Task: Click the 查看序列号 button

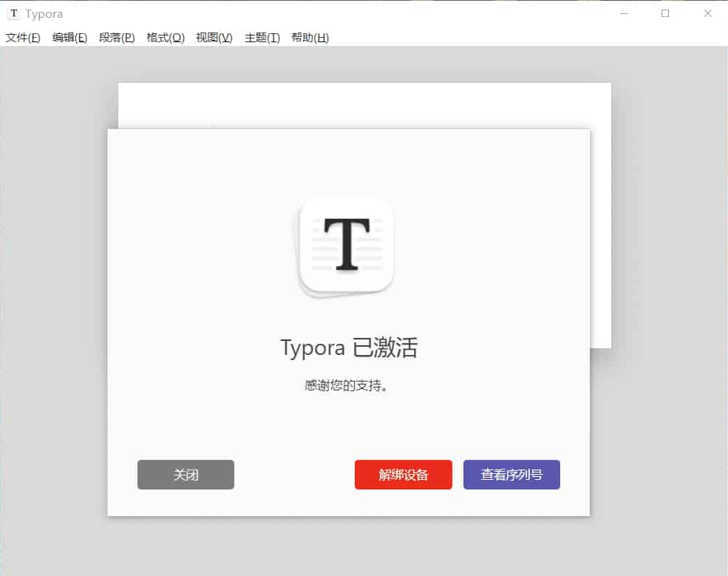Action: [x=511, y=474]
